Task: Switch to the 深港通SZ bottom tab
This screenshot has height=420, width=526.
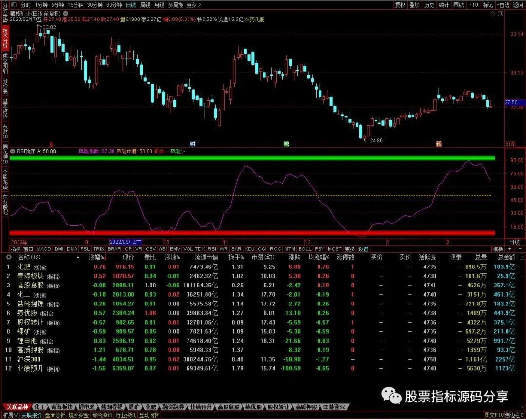Action: pyautogui.click(x=334, y=407)
